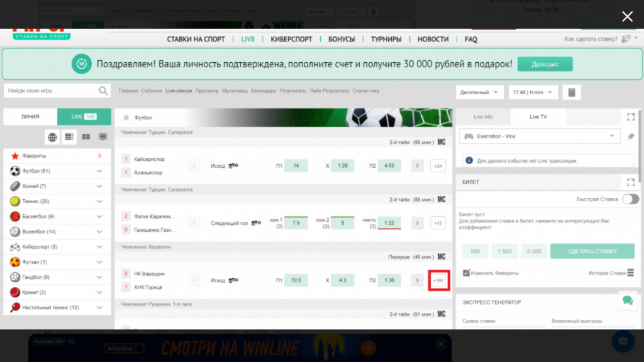The image size is (644, 362).
Task: Select the 1.22 никто odds
Action: tap(389, 222)
